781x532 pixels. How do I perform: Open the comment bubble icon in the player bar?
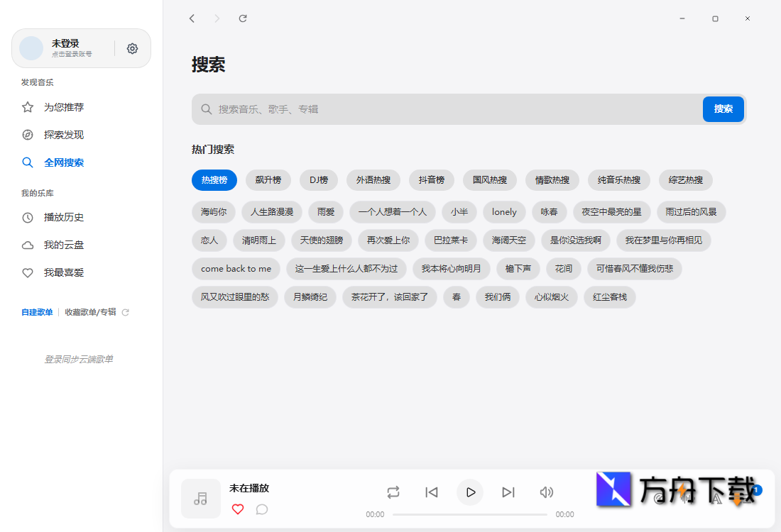point(262,509)
